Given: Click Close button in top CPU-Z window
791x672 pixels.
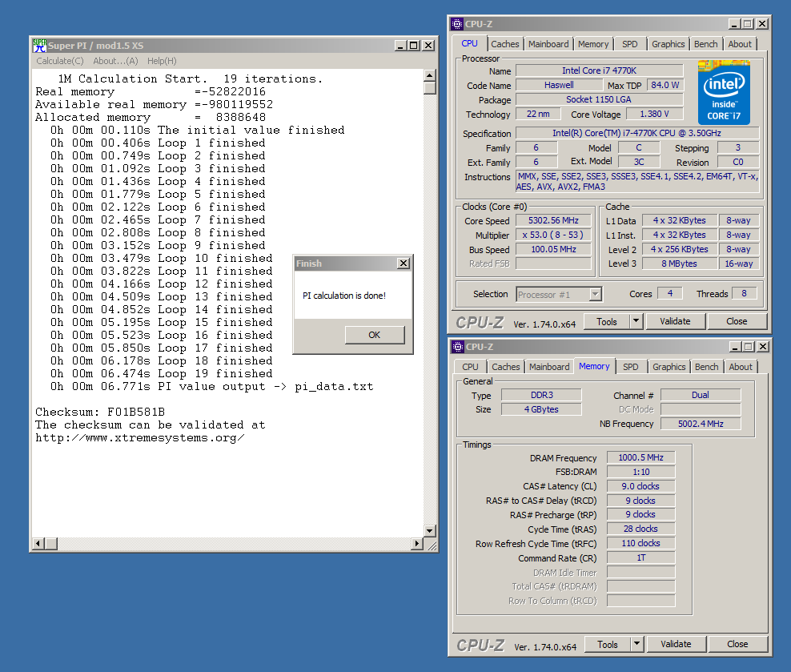Looking at the screenshot, I should [x=737, y=321].
